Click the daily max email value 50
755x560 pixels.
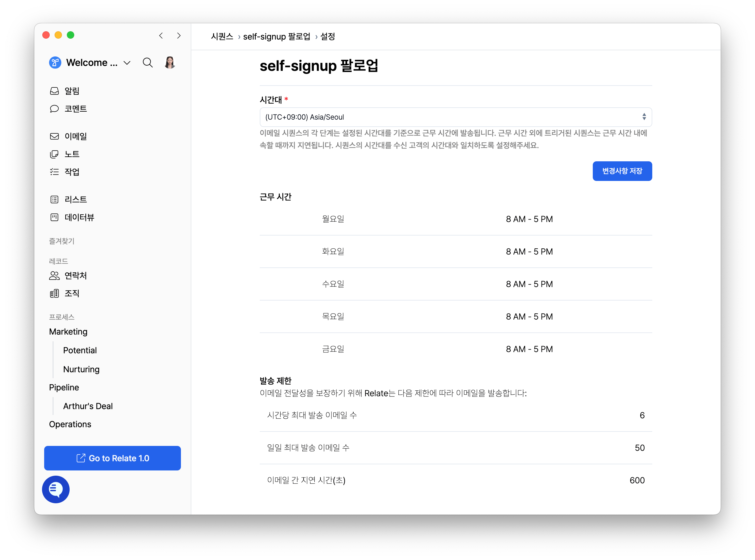tap(640, 448)
